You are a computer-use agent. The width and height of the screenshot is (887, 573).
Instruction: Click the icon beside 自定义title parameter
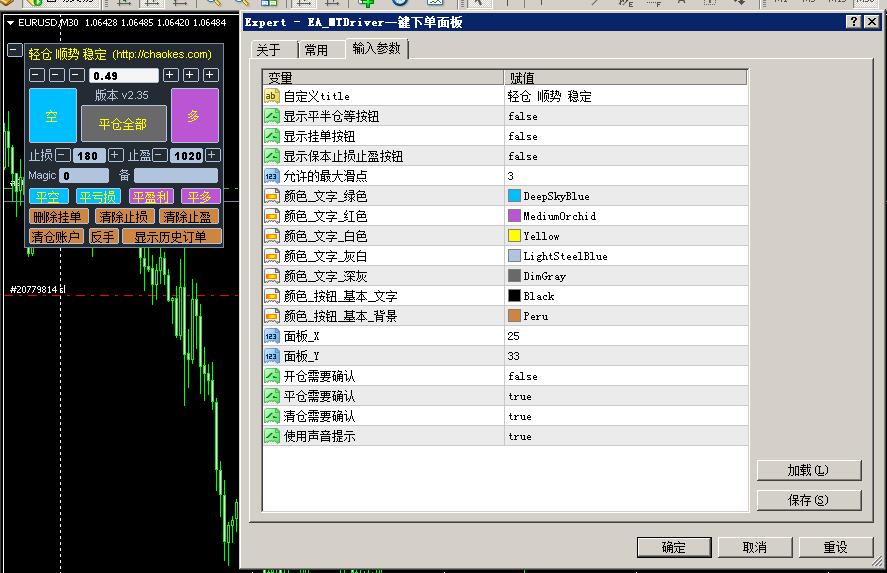272,96
